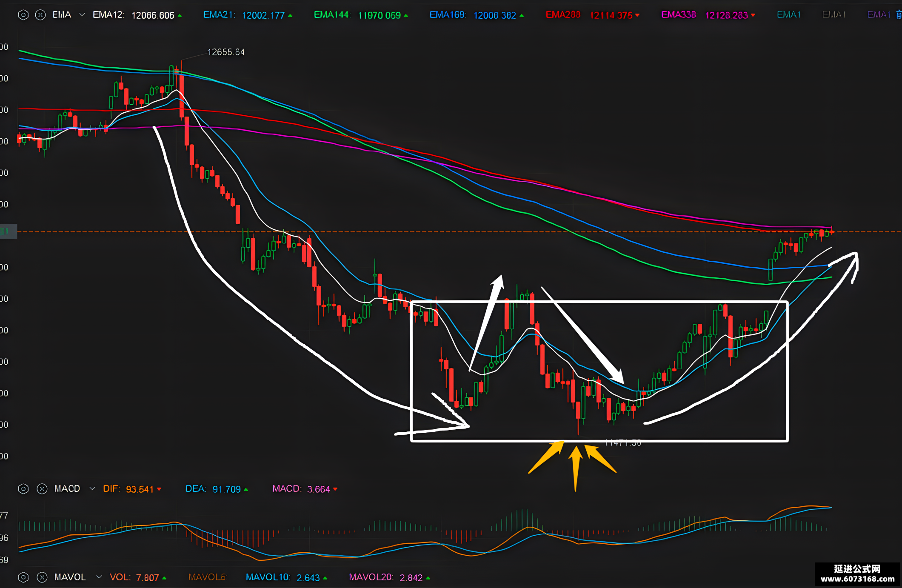Expand the EMA indicator dropdown chevron

[82, 15]
